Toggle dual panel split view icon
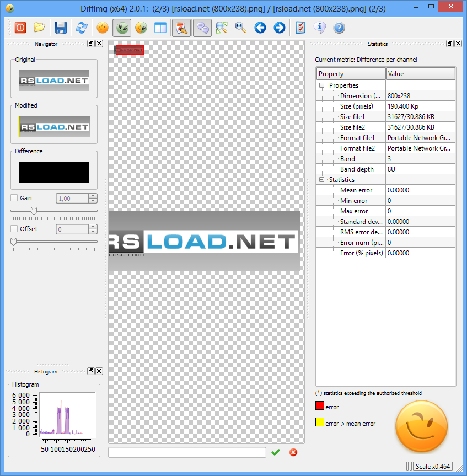The image size is (467, 476). click(160, 28)
